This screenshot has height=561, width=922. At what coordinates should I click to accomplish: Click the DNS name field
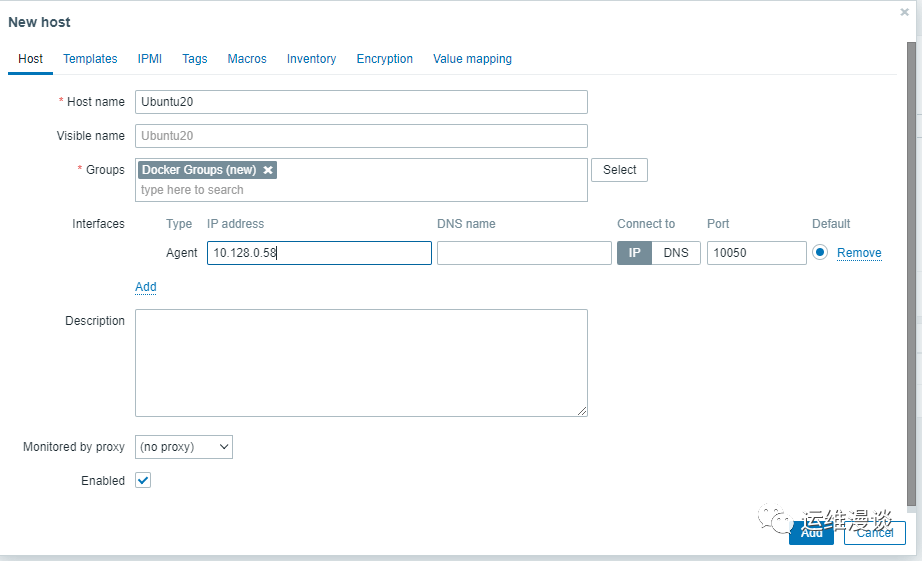(524, 253)
